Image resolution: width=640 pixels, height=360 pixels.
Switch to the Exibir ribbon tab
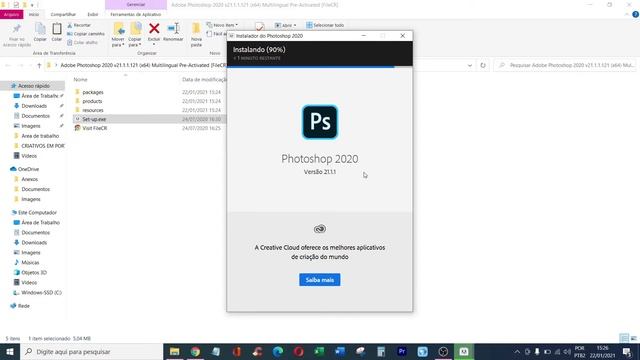93,14
